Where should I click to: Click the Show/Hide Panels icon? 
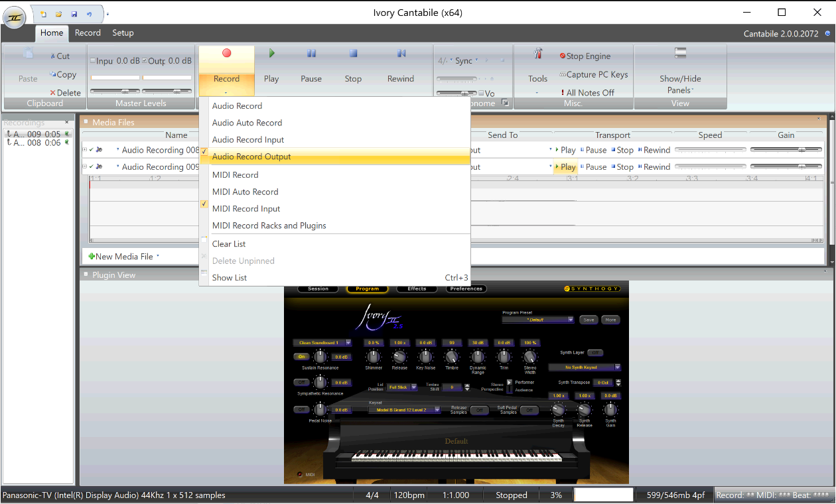click(680, 53)
